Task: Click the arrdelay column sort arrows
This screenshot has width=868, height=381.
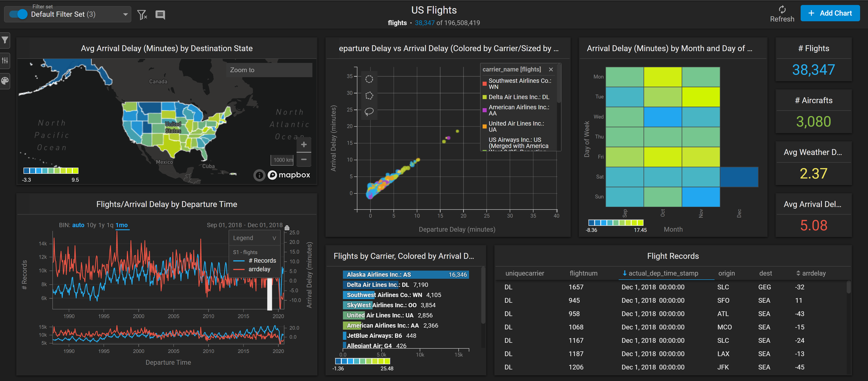Action: click(x=798, y=274)
